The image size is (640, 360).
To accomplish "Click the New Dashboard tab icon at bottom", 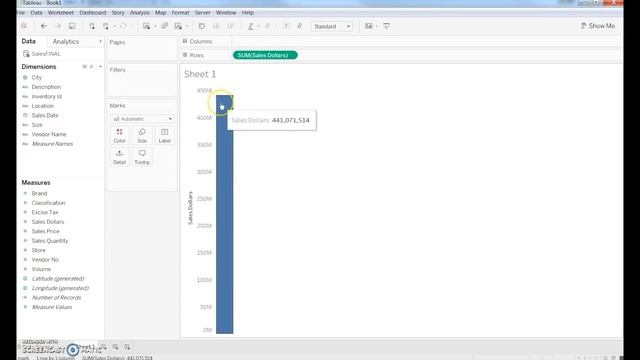I will [x=116, y=347].
